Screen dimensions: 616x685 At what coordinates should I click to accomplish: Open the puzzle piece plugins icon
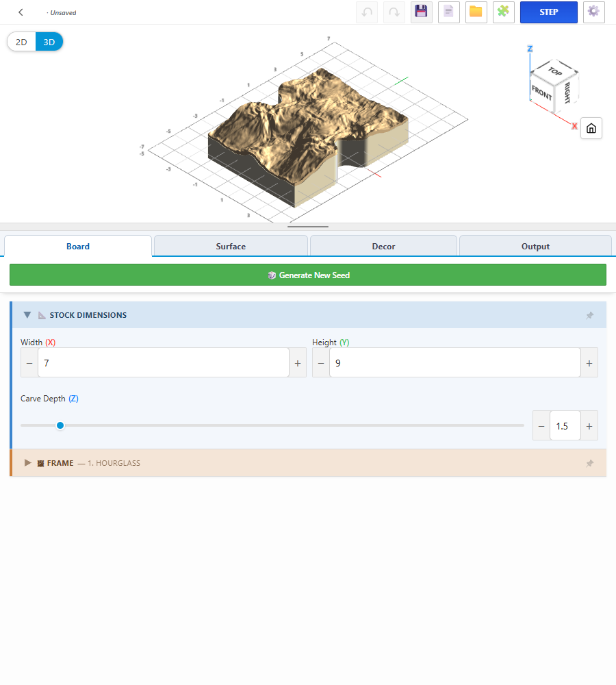click(503, 12)
